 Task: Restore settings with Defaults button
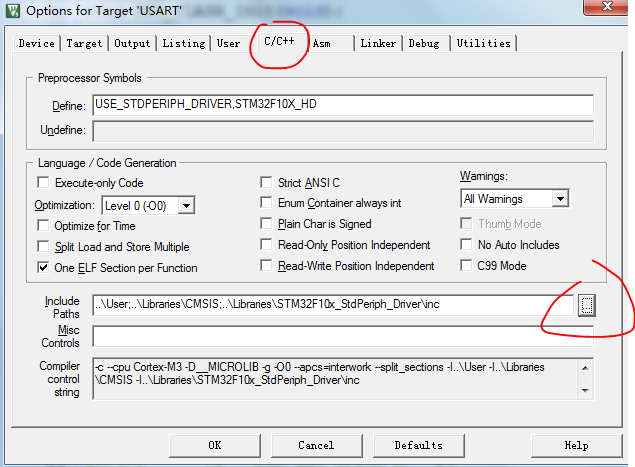click(418, 446)
